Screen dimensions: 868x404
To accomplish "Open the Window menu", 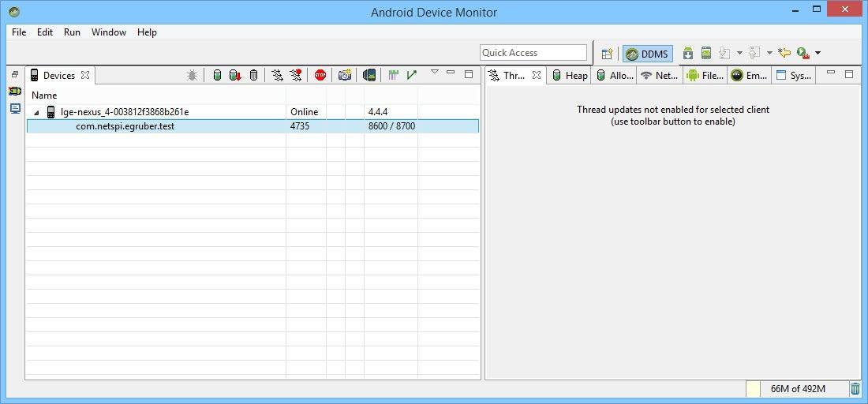I will pos(109,32).
